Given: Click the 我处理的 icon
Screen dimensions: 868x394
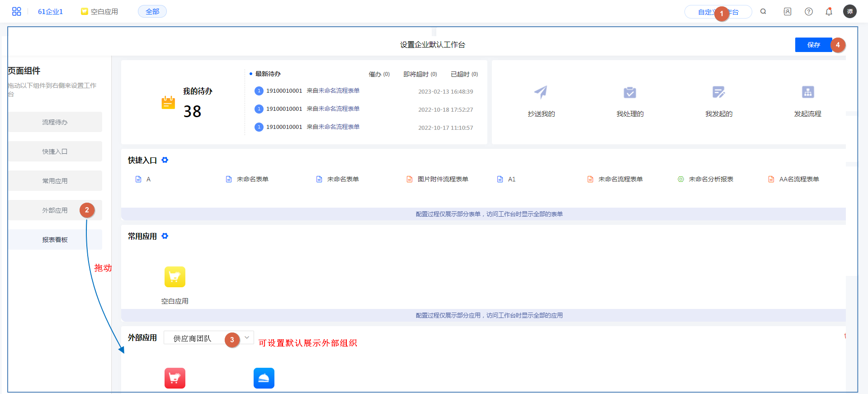Looking at the screenshot, I should coord(630,92).
